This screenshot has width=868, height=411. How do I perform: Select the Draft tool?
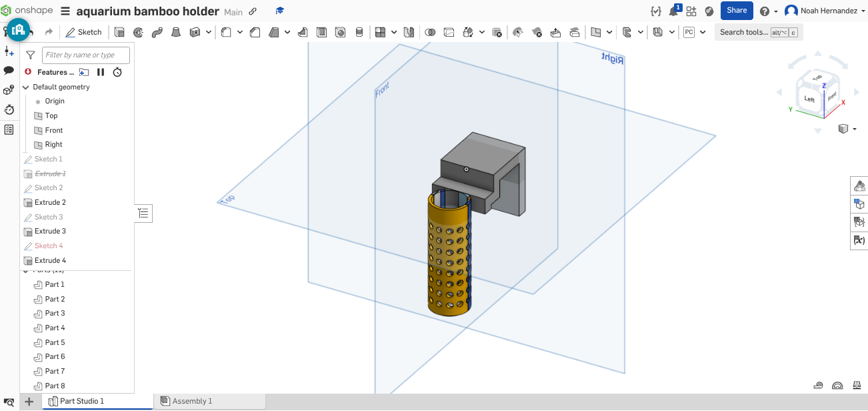point(274,32)
